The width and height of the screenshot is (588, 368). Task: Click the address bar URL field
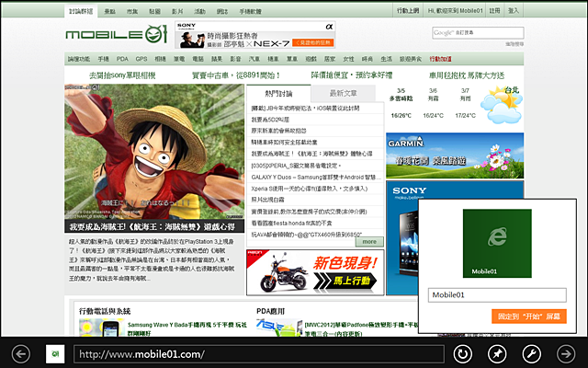(259, 354)
